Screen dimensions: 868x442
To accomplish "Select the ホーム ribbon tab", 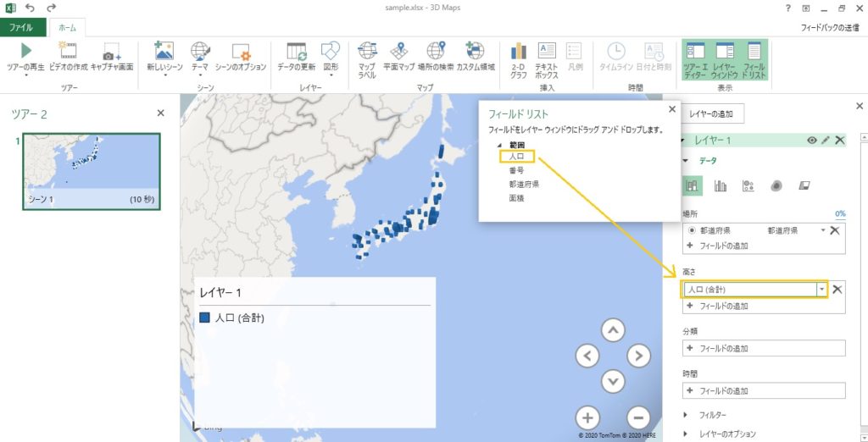I will click(67, 27).
